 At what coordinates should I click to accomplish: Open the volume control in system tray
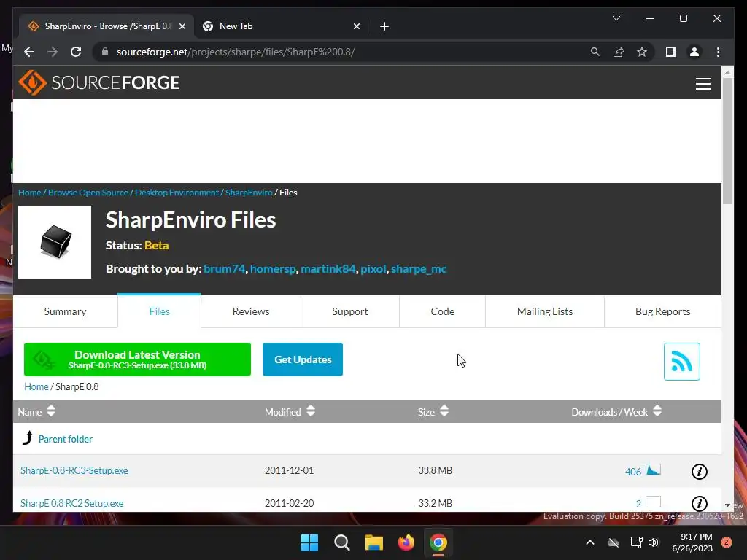[654, 542]
